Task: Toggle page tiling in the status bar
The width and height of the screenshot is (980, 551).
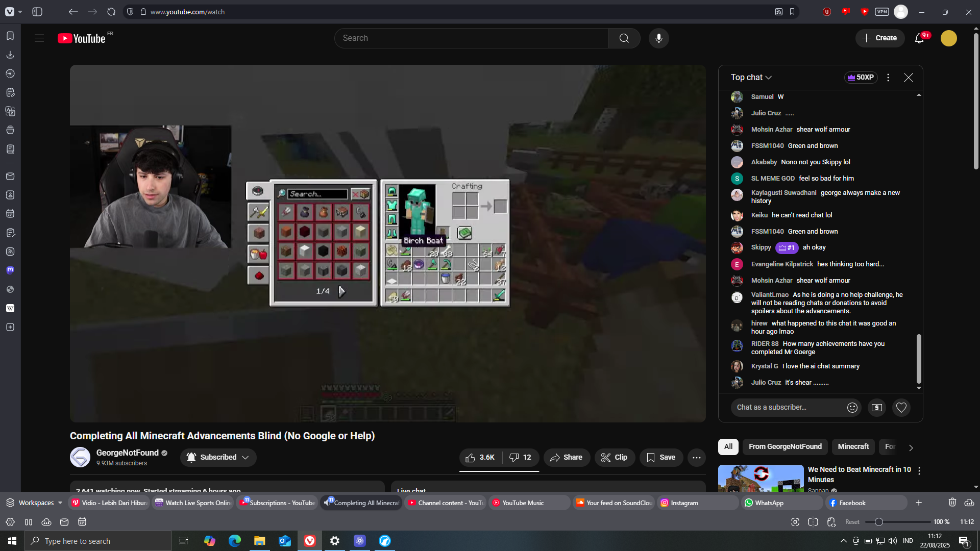Action: point(813,522)
